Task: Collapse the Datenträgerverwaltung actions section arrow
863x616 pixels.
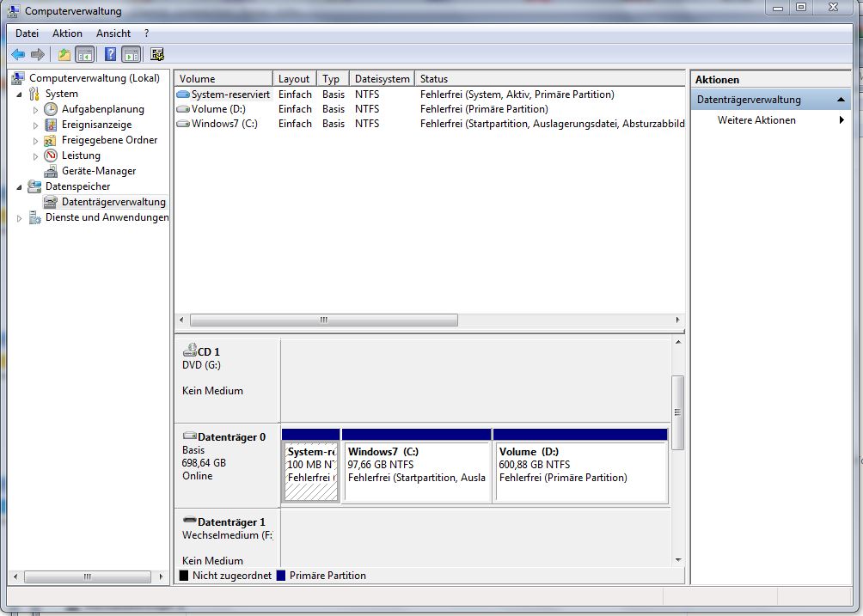Action: [x=841, y=100]
